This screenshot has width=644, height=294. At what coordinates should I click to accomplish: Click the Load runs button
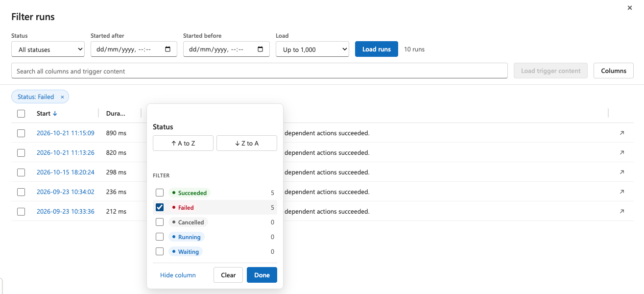pyautogui.click(x=377, y=49)
